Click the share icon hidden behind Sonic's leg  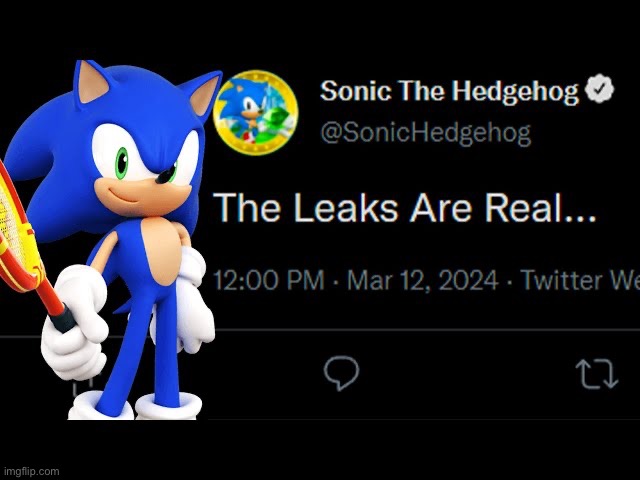click(x=87, y=384)
